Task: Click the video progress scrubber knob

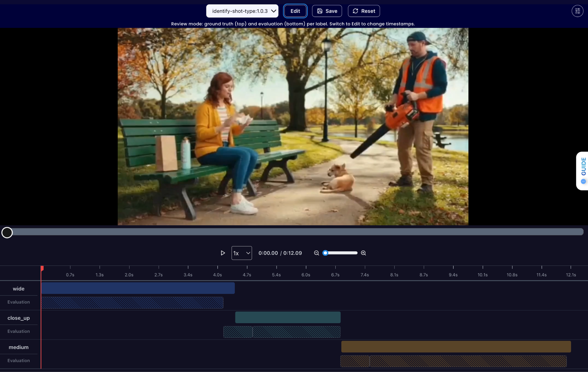Action: 7,232
